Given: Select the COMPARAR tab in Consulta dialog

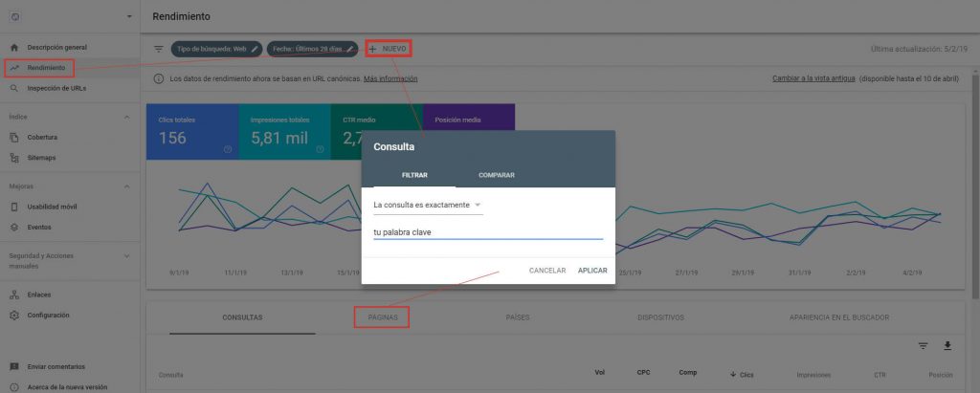Looking at the screenshot, I should click(x=497, y=176).
